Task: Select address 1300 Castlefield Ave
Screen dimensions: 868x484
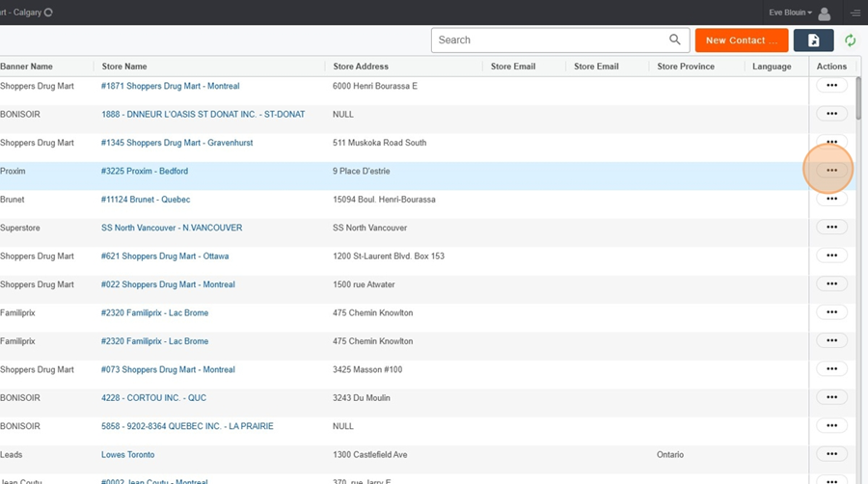Action: (x=369, y=455)
